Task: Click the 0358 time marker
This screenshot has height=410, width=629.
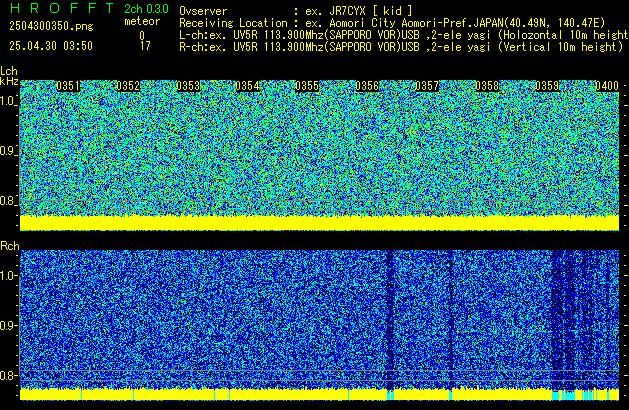Action: click(487, 86)
